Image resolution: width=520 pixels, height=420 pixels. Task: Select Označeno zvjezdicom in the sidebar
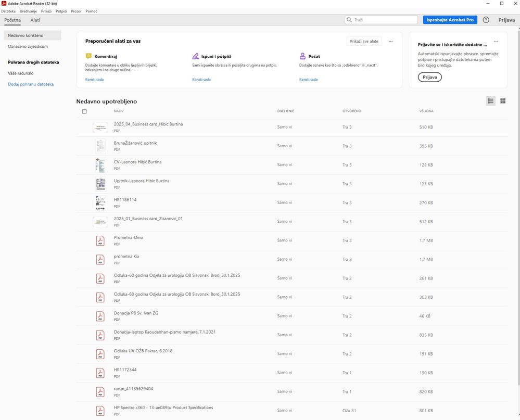pyautogui.click(x=28, y=46)
